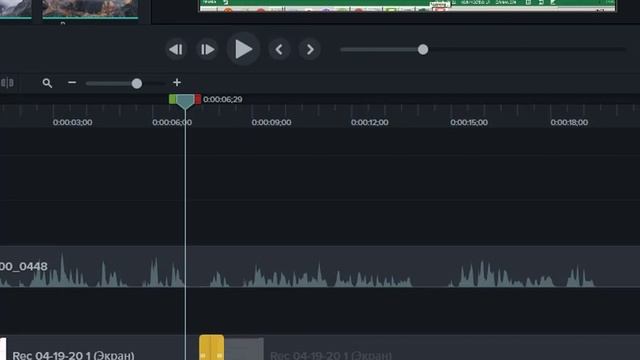The width and height of the screenshot is (640, 360).
Task: Click the red out-point playhead handle
Action: point(198,99)
